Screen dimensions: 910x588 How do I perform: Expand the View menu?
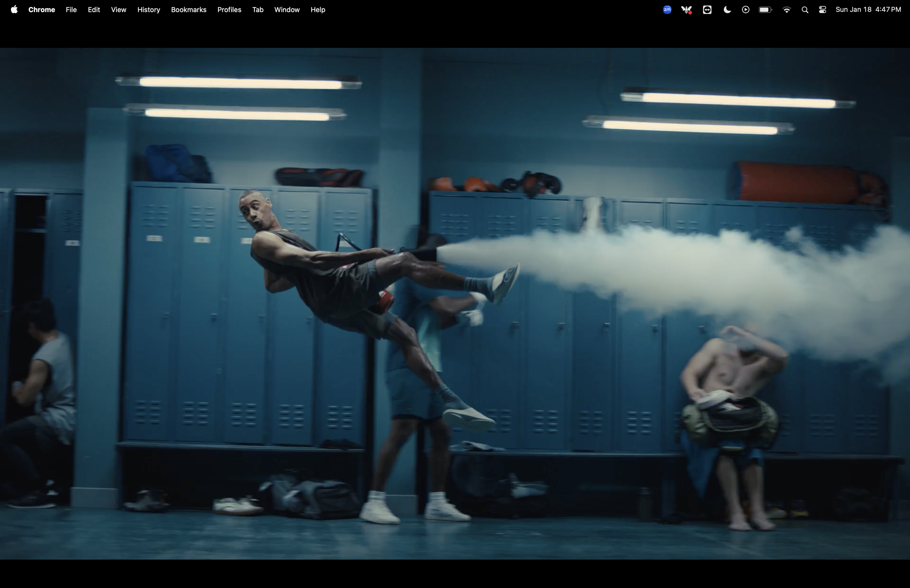(x=118, y=9)
